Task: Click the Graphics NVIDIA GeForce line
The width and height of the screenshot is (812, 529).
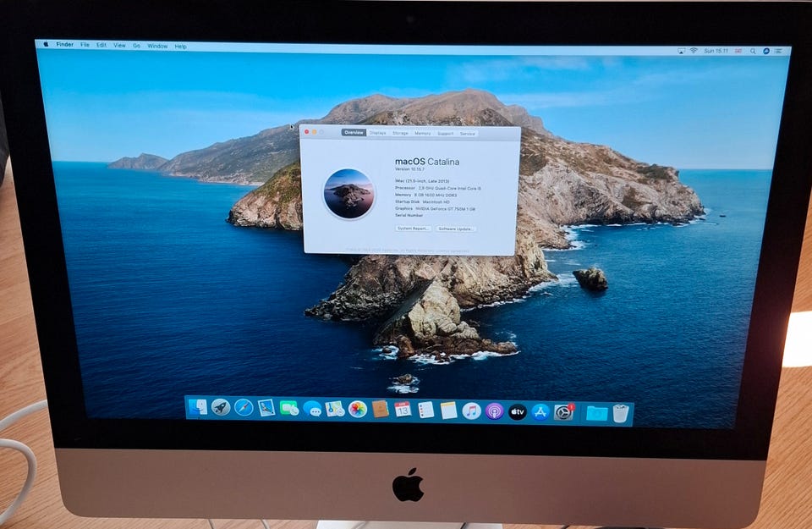Action: (x=435, y=208)
